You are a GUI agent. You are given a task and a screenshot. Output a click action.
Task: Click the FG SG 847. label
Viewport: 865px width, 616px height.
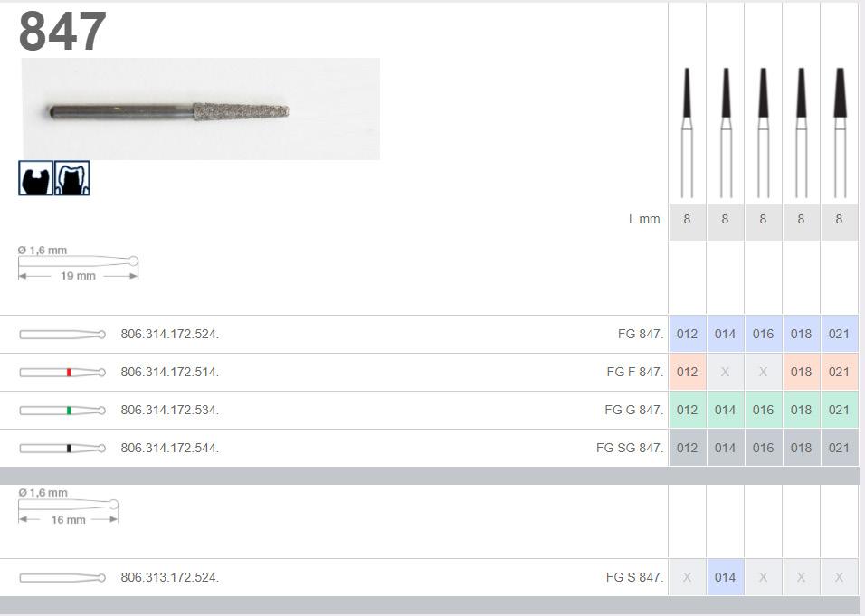click(x=629, y=449)
